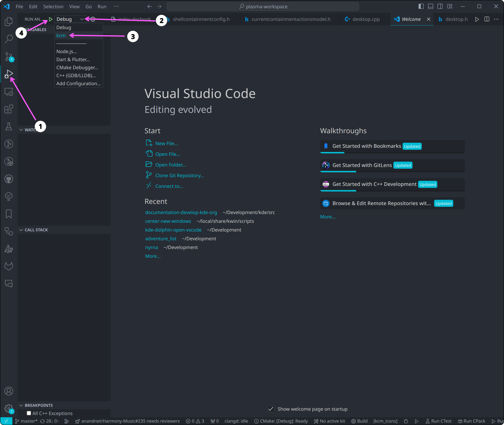Open the Manage gear icon
This screenshot has width=504, height=425.
click(x=9, y=408)
